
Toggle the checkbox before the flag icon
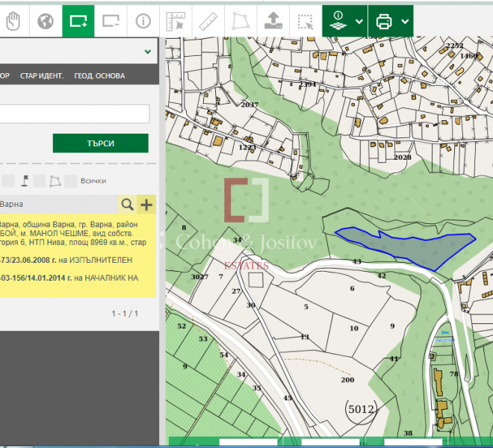[8, 181]
